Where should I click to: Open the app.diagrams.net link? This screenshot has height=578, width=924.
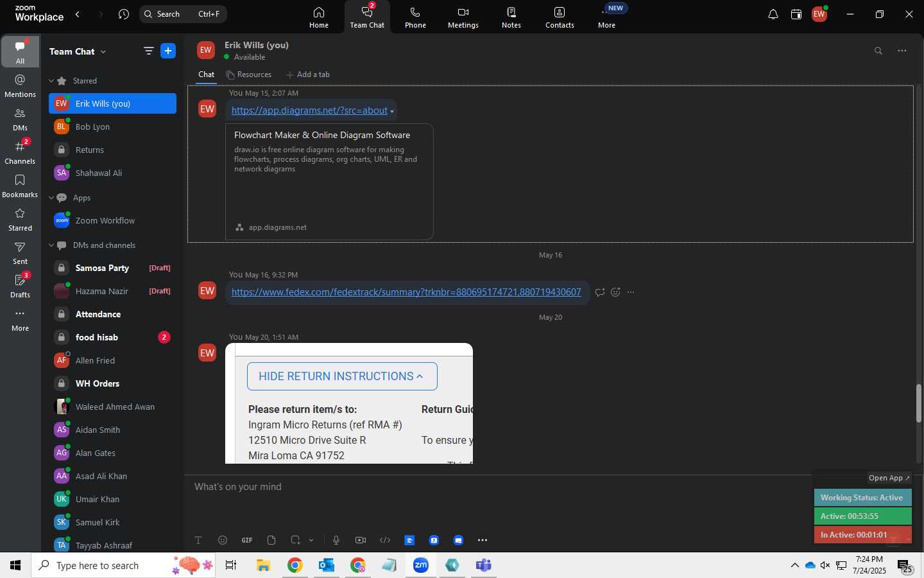tap(309, 110)
